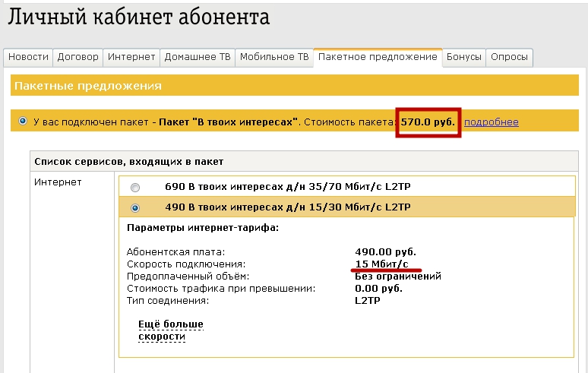Click the Скорость подключения label
Viewport: 588px width, 373px height.
click(186, 264)
